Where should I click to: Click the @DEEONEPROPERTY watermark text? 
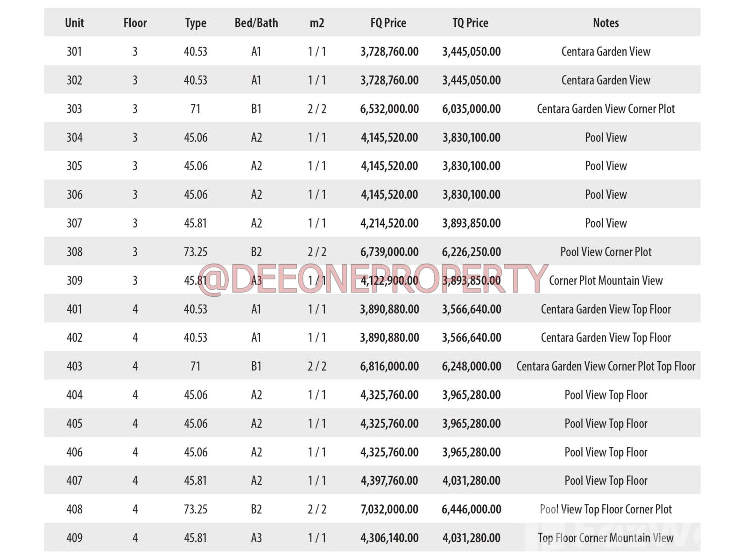373,280
